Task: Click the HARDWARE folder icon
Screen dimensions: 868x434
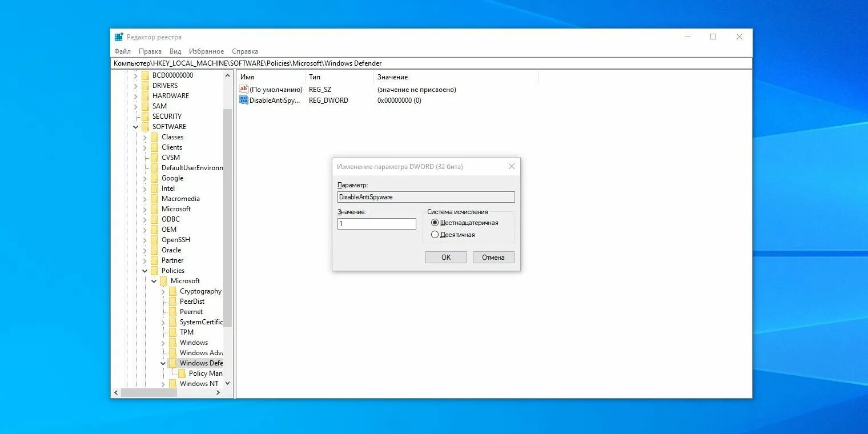Action: click(x=145, y=96)
